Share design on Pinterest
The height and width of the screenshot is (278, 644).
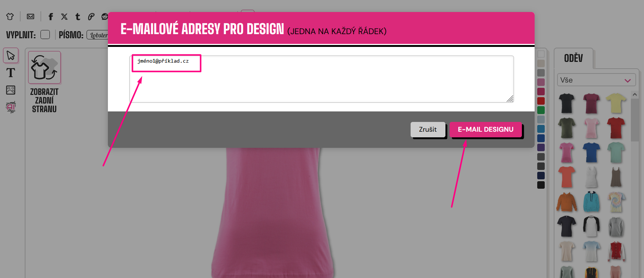(91, 17)
